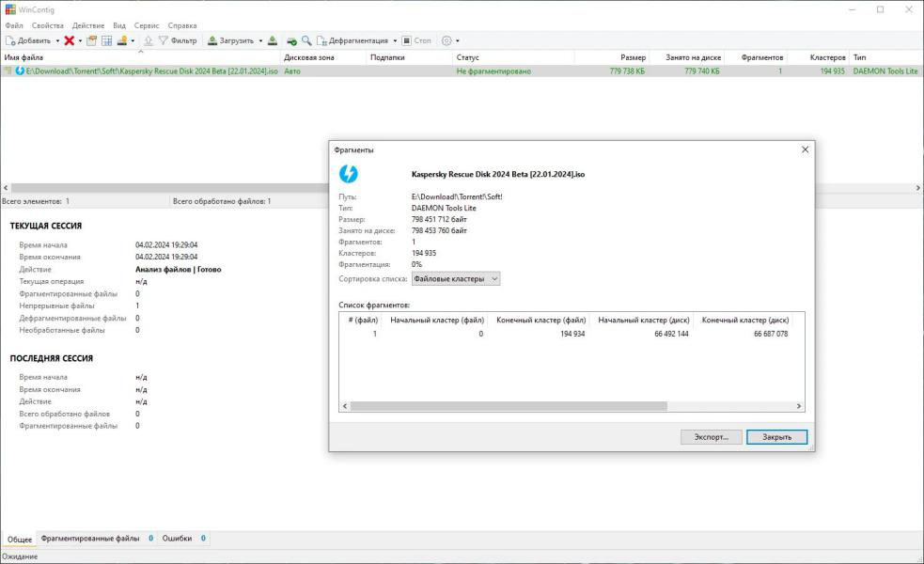Open the dropdown arrow next to Дефрагментация
The width and height of the screenshot is (924, 564).
395,41
